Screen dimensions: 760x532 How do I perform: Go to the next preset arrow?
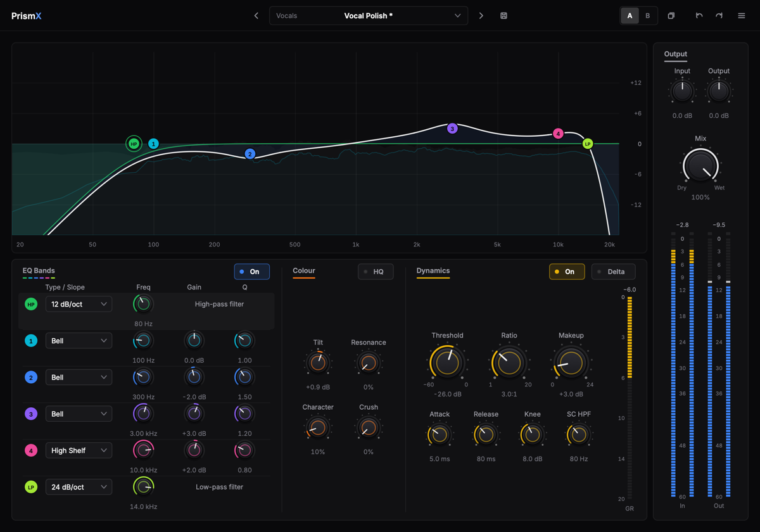tap(481, 16)
